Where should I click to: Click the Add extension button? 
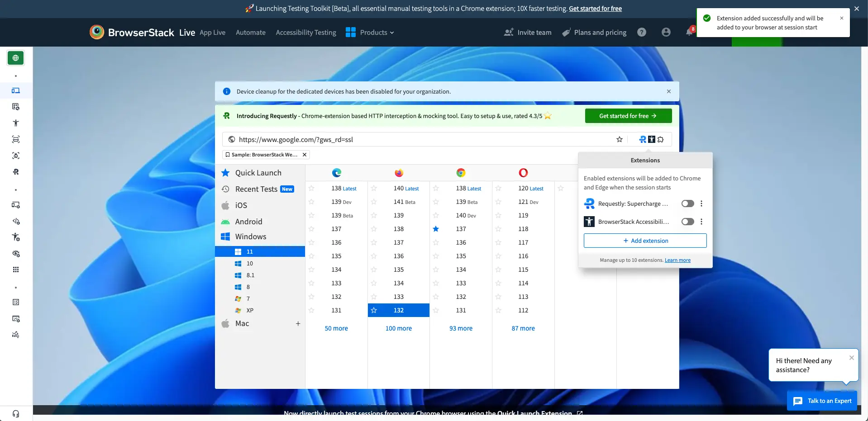[645, 241]
